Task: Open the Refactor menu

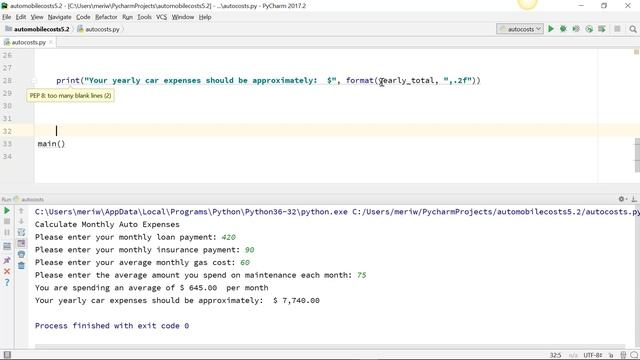Action: [x=106, y=17]
